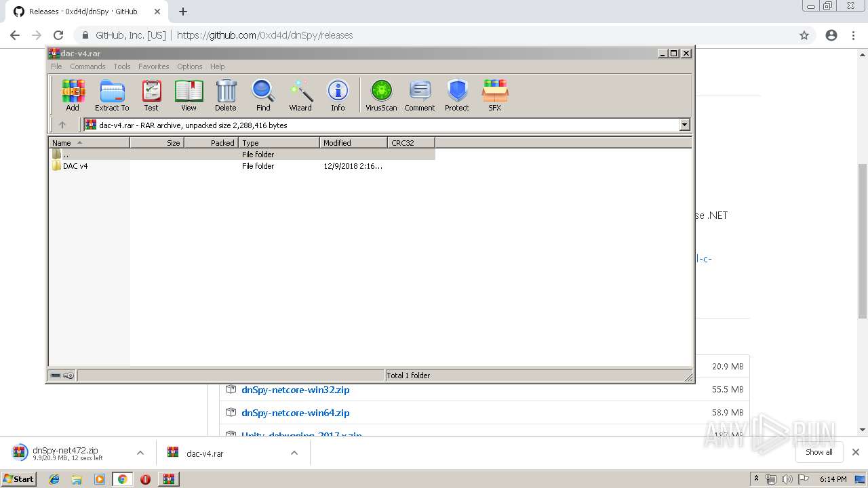This screenshot has height=488, width=868.
Task: Click the dnSpy-net472.zip item in downloads bar
Action: tap(68, 453)
